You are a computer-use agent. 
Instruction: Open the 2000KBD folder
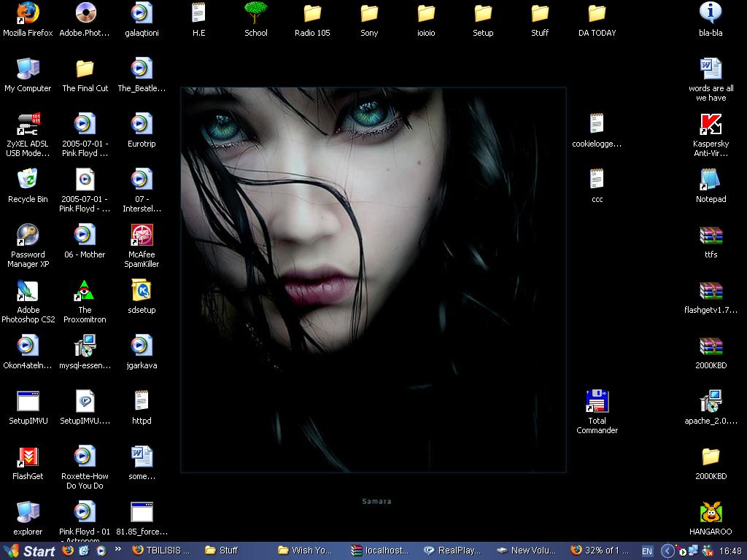pyautogui.click(x=711, y=456)
